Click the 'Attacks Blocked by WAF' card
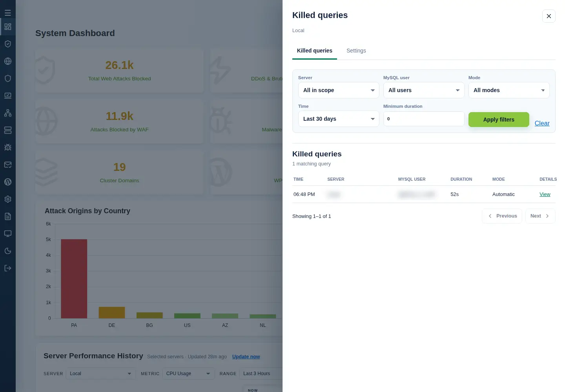Viewport: 565px width, 392px height. (119, 122)
